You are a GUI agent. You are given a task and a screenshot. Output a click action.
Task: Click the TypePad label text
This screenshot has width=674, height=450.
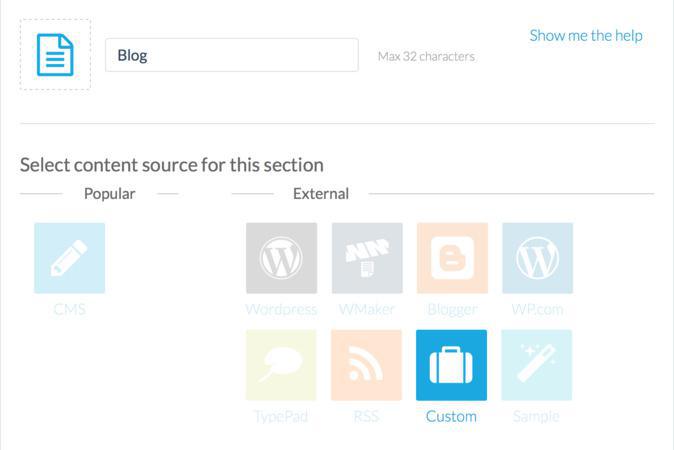point(281,416)
